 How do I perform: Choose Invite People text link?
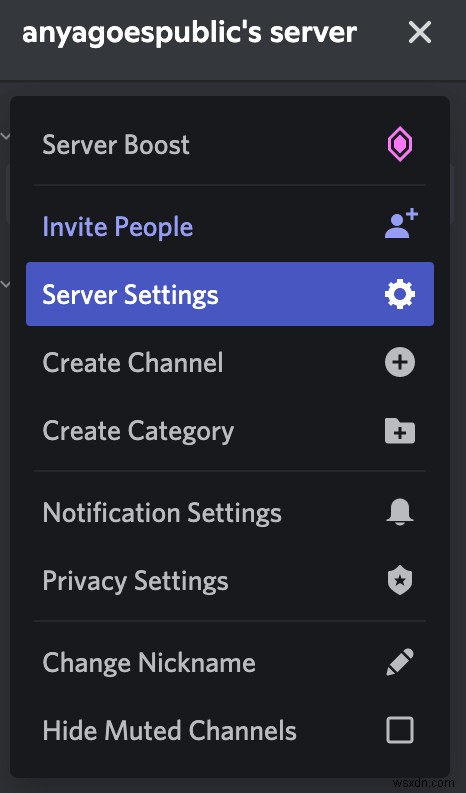(118, 227)
